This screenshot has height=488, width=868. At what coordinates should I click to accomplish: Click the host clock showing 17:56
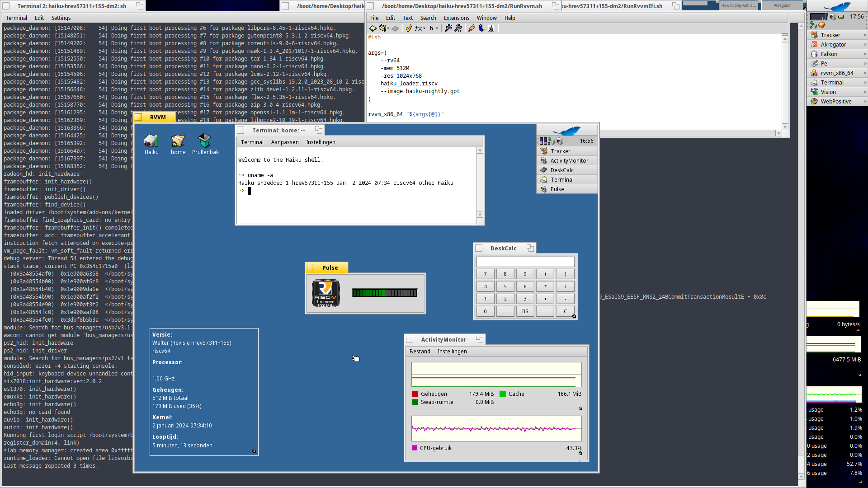pos(857,17)
